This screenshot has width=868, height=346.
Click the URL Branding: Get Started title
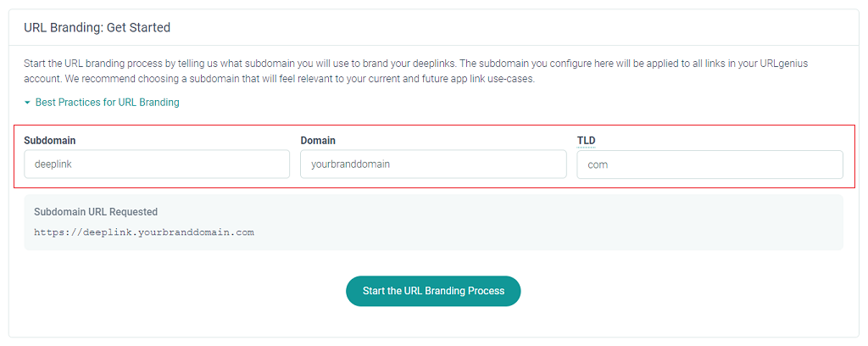click(97, 27)
